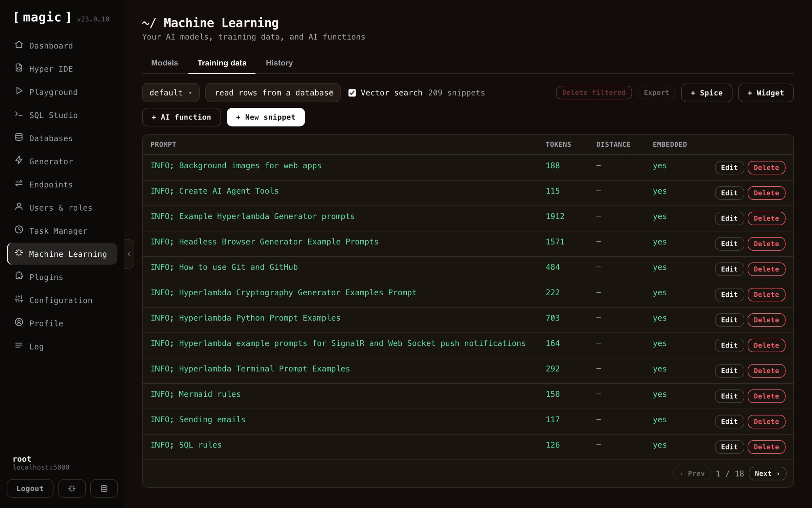Open the Dashboard home icon
The height and width of the screenshot is (508, 812).
click(x=19, y=45)
